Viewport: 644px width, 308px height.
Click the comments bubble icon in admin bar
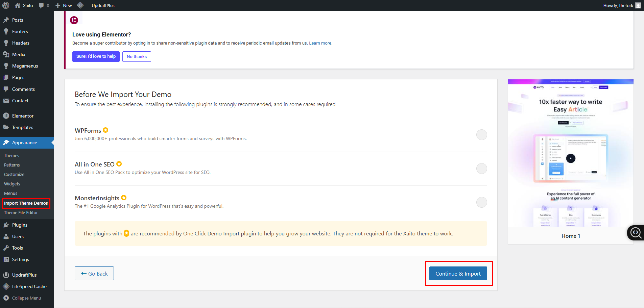coord(42,5)
